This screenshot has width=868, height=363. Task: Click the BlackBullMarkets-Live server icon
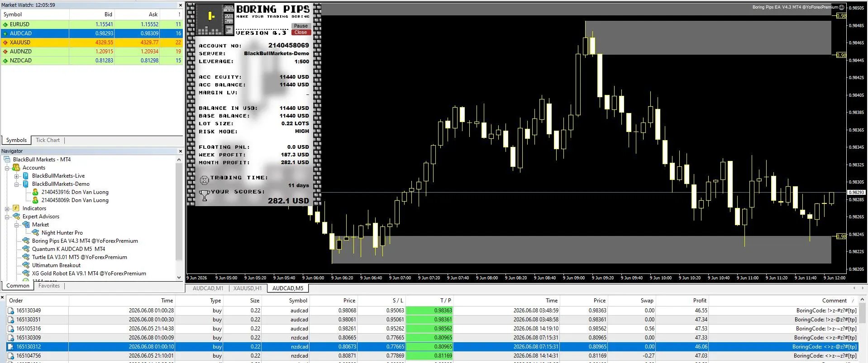tap(26, 176)
